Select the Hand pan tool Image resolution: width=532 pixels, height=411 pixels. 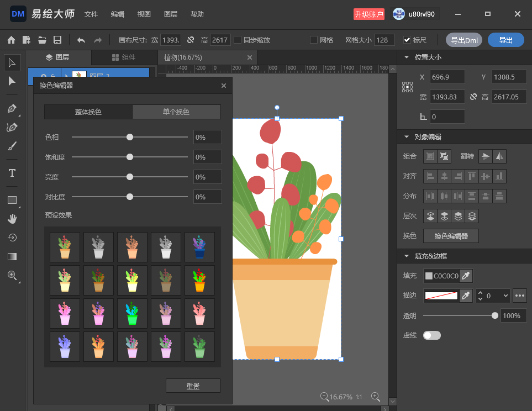tap(12, 219)
